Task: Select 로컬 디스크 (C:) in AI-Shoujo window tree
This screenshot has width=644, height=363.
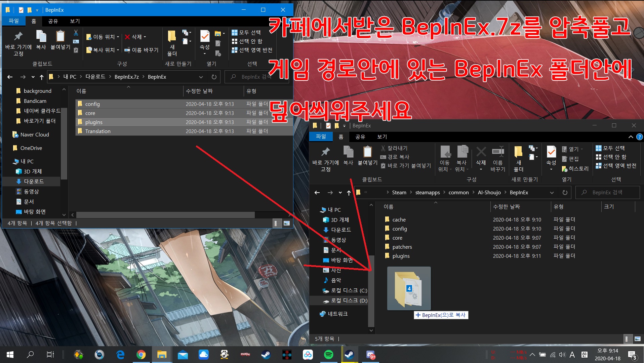Action: point(345,290)
